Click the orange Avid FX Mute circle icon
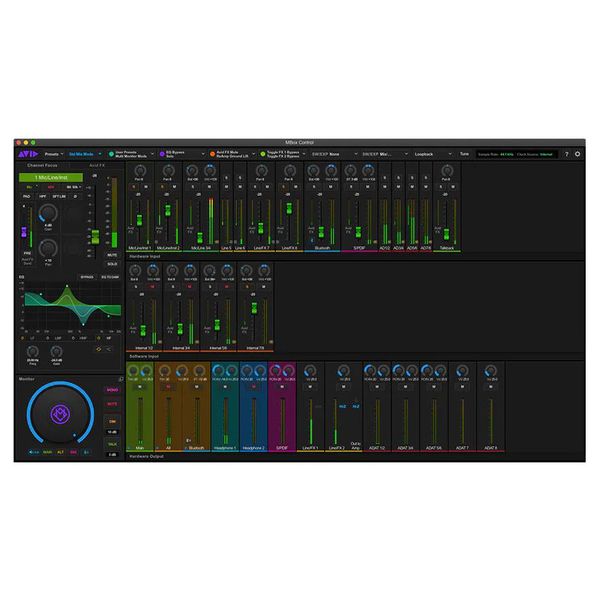This screenshot has height=600, width=600. (x=212, y=154)
